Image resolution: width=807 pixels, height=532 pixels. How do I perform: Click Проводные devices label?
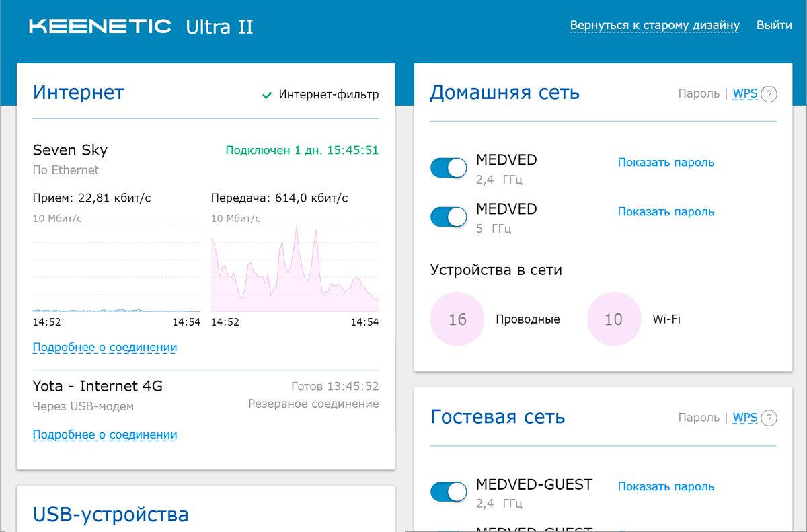(528, 319)
